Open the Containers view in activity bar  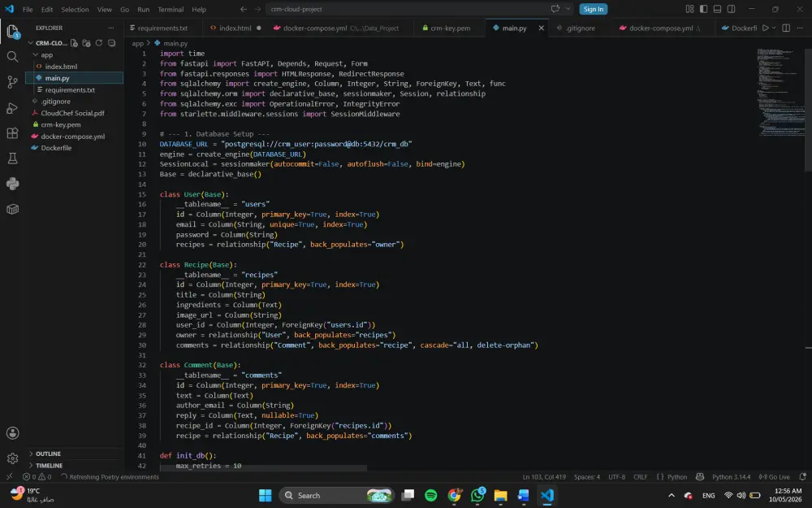12,210
